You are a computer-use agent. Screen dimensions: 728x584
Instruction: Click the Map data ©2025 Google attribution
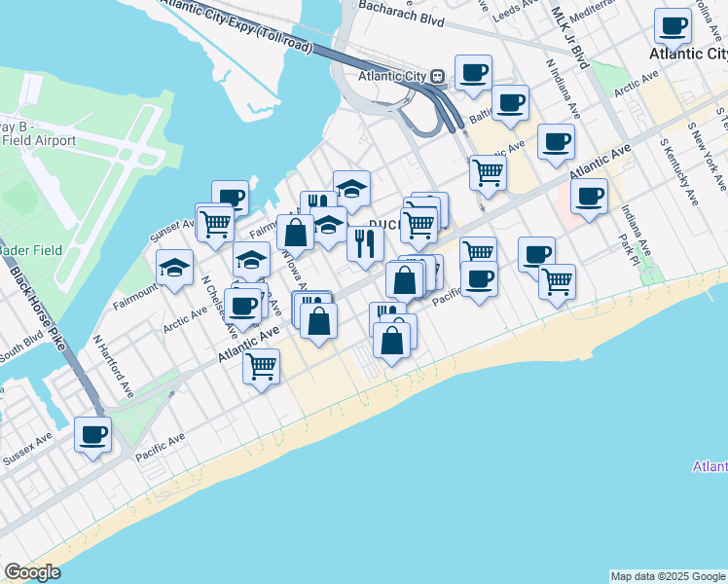(668, 576)
